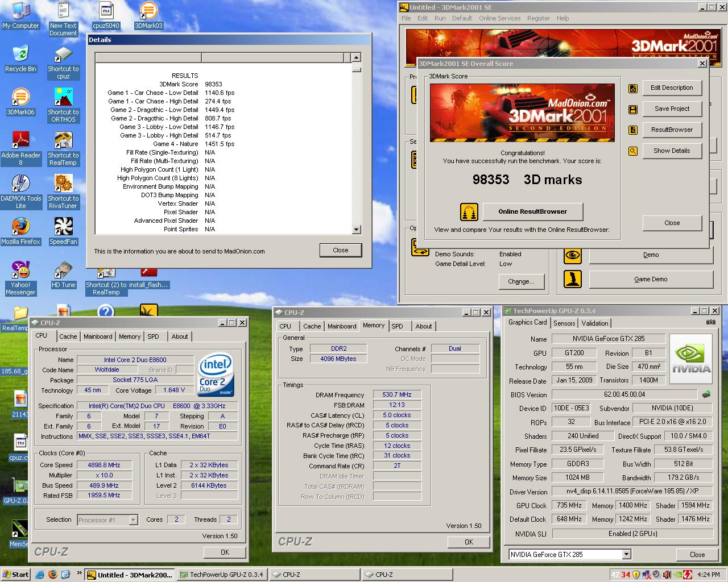The height and width of the screenshot is (582, 728).
Task: Click Online ResultBrowser button
Action: click(533, 212)
